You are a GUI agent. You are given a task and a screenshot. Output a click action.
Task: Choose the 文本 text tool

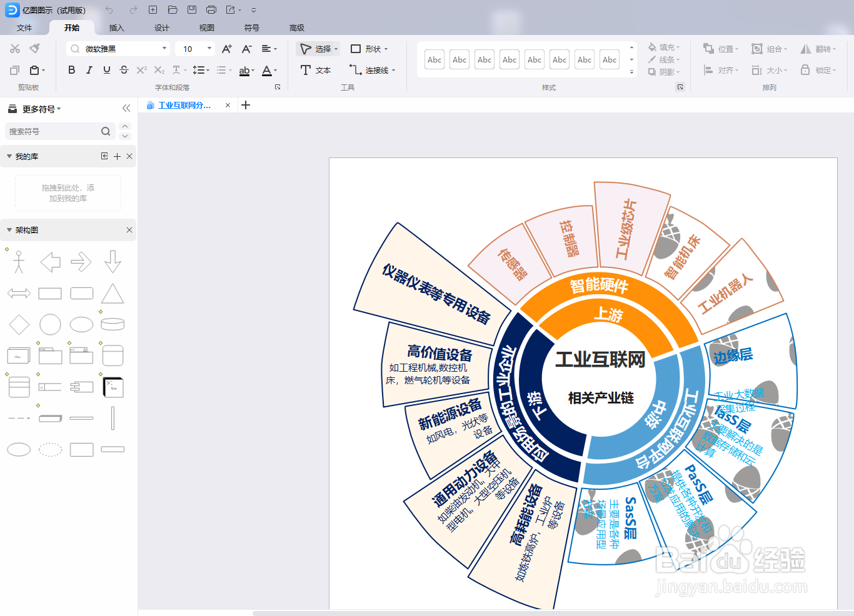pos(316,70)
